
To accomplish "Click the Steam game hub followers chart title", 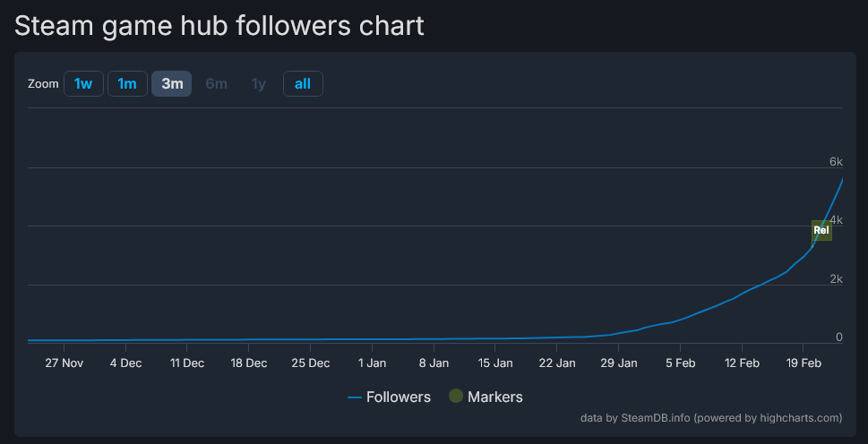I will [219, 25].
